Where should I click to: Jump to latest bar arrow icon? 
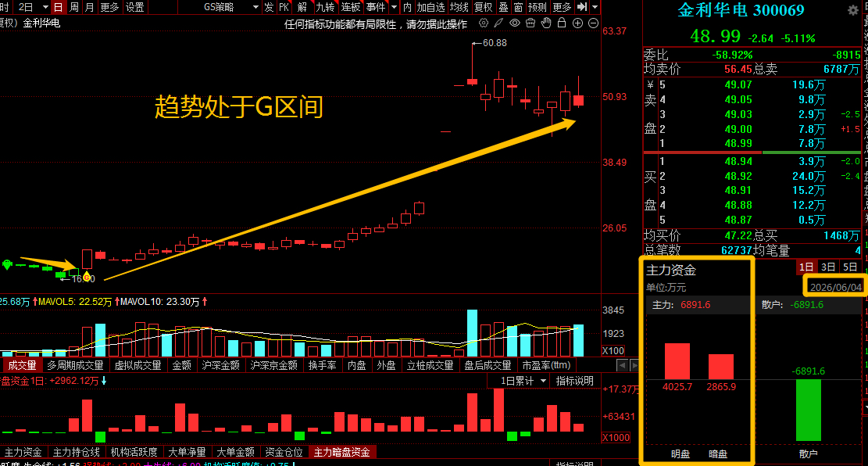(x=582, y=7)
